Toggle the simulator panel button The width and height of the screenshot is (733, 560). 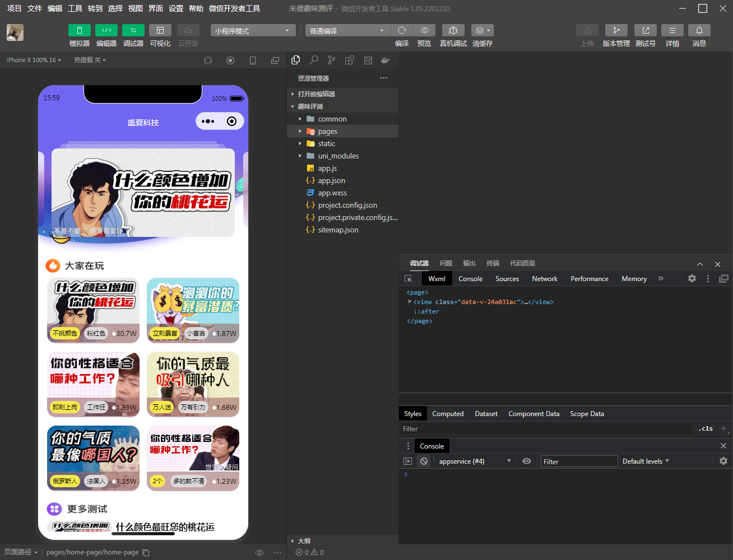(80, 30)
